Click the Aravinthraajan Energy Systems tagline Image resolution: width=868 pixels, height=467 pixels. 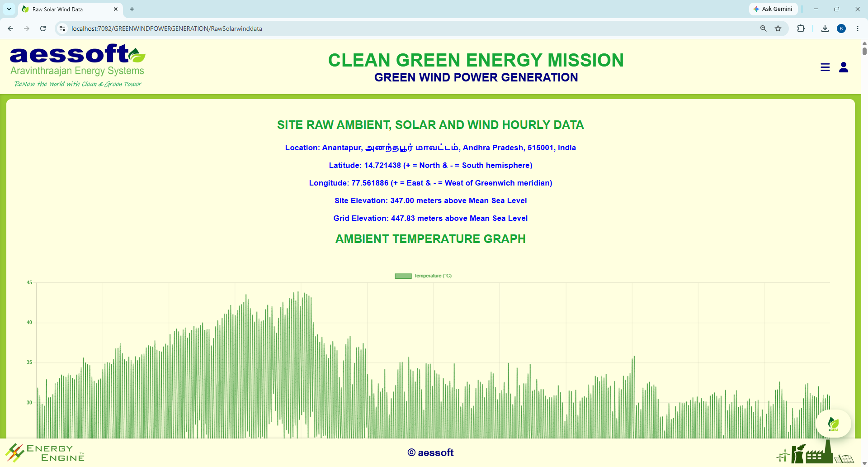[77, 71]
